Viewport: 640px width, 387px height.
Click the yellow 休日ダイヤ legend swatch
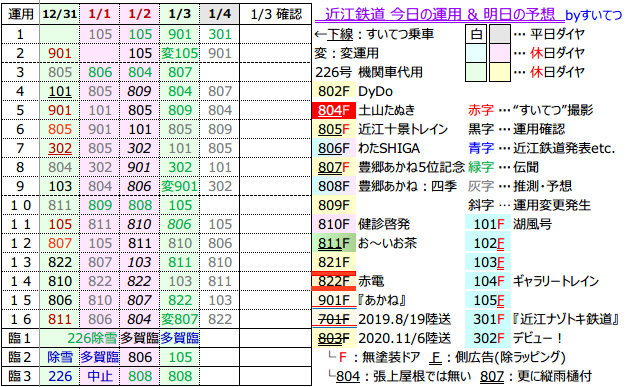tap(500, 72)
